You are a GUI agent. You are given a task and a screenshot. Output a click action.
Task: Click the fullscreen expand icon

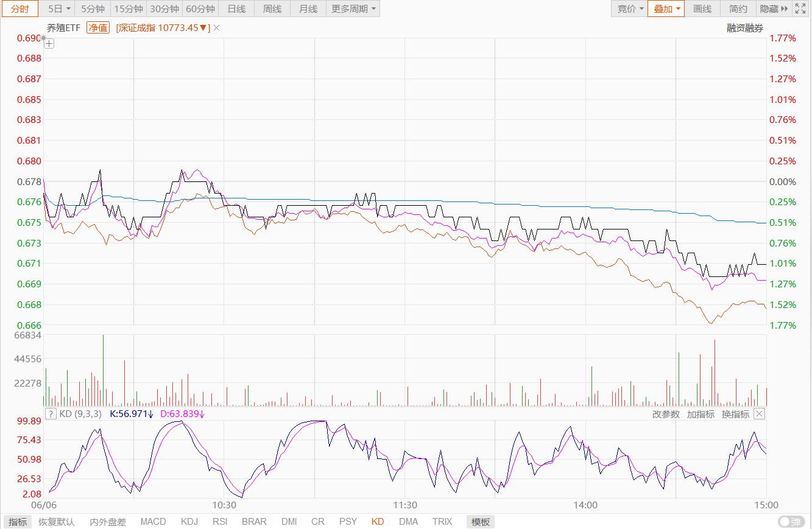click(801, 9)
